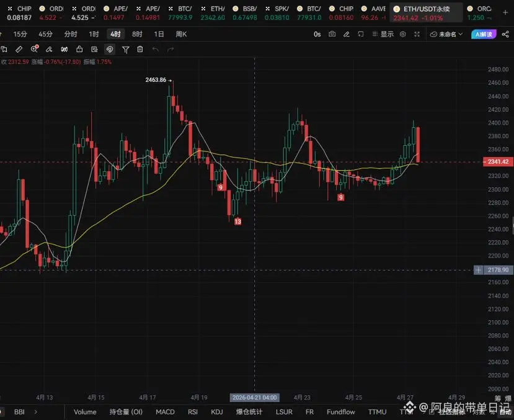Switch to 45分 timeframe
The width and height of the screenshot is (514, 420).
[x=45, y=34]
